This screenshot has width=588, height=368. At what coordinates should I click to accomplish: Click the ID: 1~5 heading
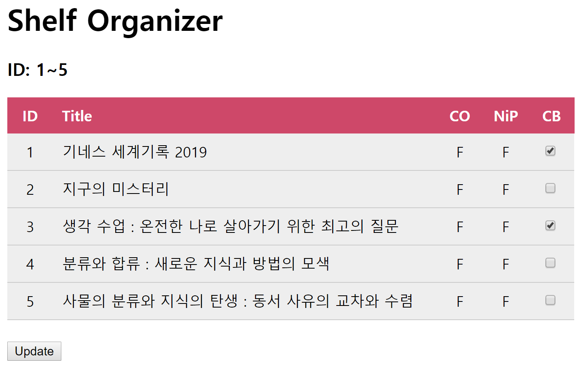pos(37,70)
